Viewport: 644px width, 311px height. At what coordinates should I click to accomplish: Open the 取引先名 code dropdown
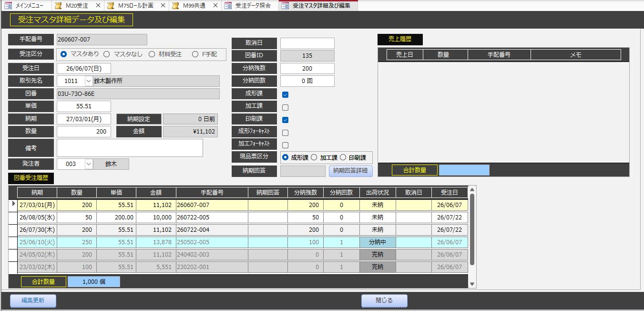click(x=88, y=81)
